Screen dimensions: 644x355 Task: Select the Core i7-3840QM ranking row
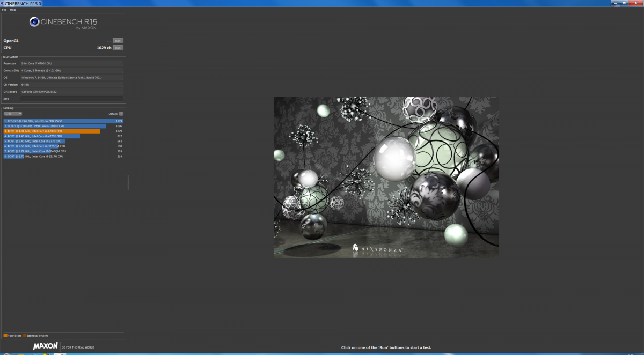click(63, 151)
